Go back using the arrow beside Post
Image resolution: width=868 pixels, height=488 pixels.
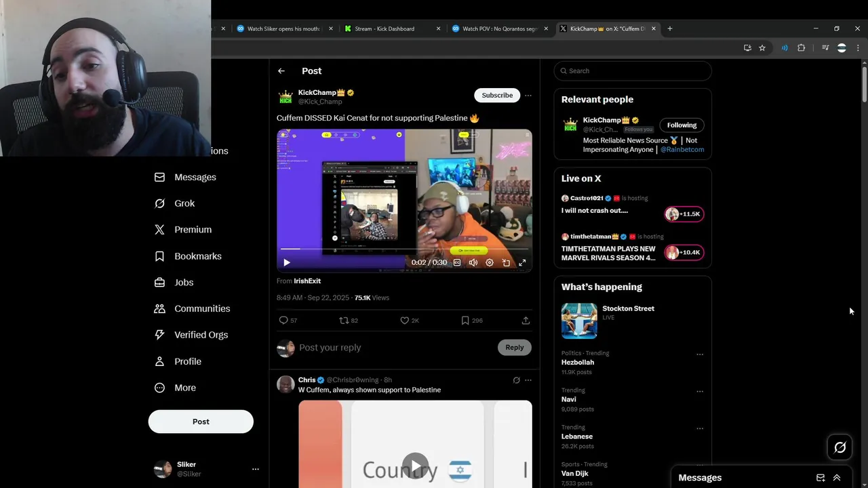[281, 70]
